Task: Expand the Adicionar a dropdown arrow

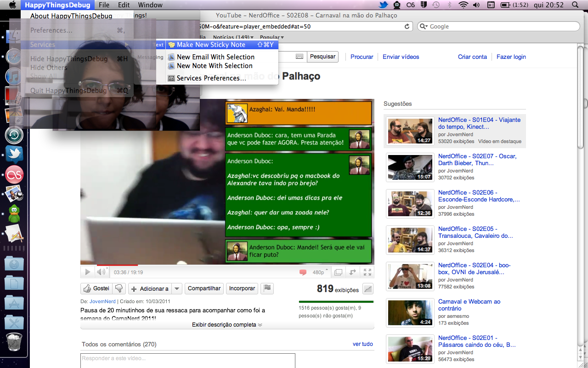Action: [x=177, y=289]
